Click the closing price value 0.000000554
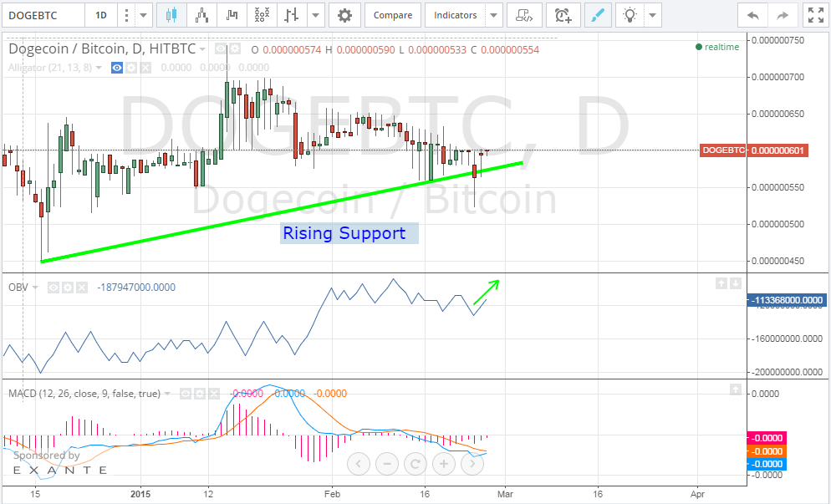The image size is (831, 504). pos(510,50)
